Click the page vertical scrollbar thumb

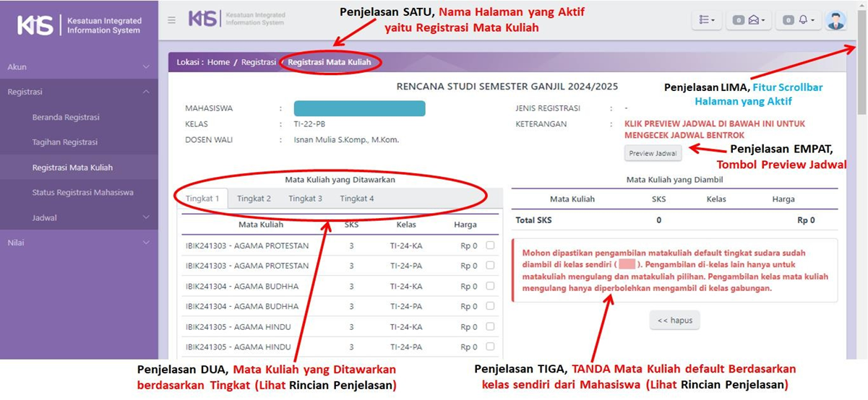click(x=861, y=79)
